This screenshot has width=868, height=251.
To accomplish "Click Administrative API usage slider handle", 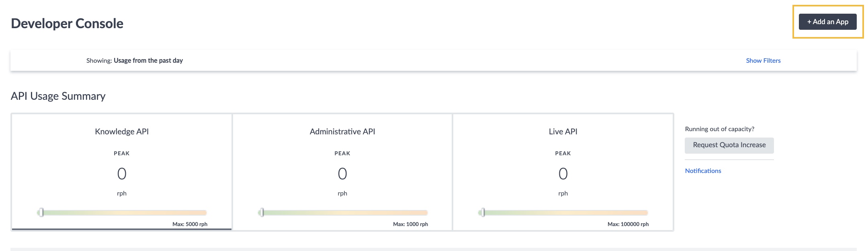I will coord(262,212).
